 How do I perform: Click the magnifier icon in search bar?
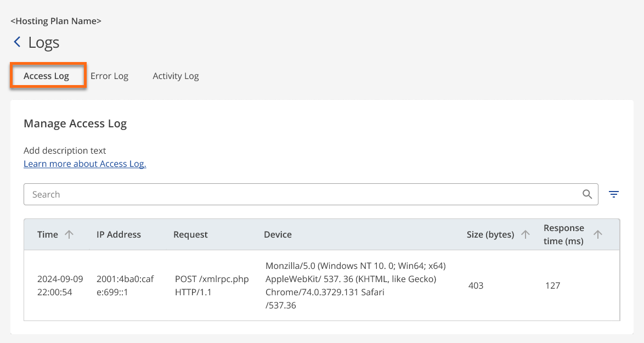point(587,194)
